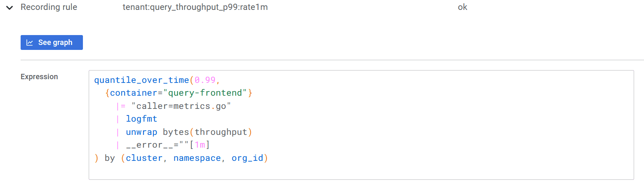Click the Recording rule type label
644x186 pixels.
pyautogui.click(x=49, y=7)
